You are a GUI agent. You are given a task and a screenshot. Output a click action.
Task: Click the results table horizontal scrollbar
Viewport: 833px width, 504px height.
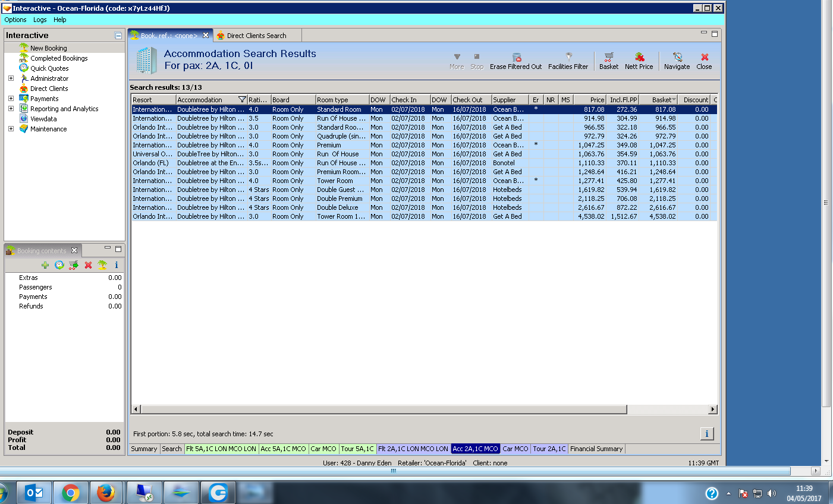click(x=384, y=409)
